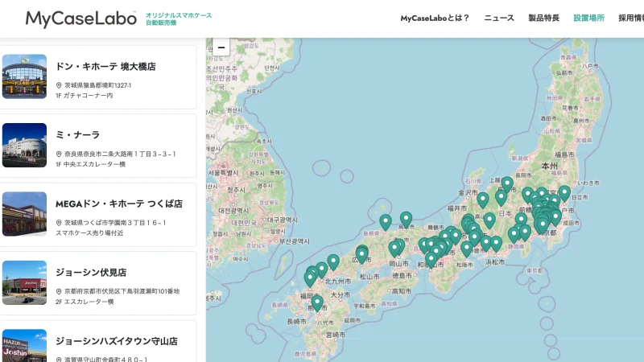
Task: Open the ミ・ナーラ building photo
Action: (x=24, y=146)
